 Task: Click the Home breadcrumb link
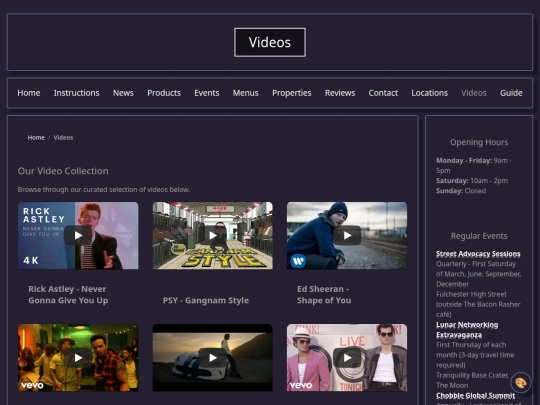coord(36,137)
